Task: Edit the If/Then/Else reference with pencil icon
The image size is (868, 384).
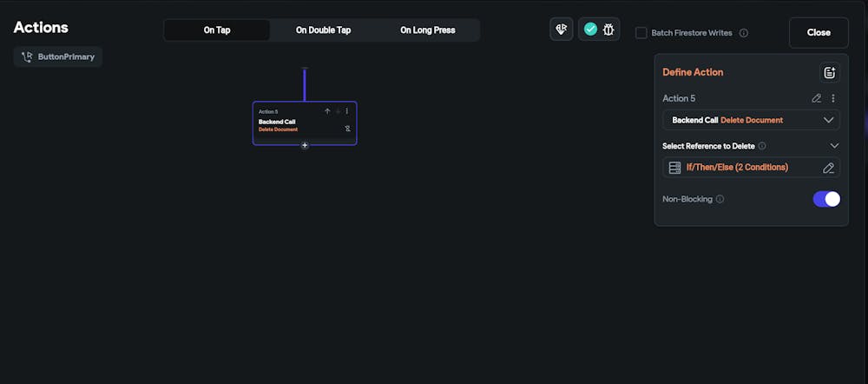Action: pyautogui.click(x=828, y=167)
